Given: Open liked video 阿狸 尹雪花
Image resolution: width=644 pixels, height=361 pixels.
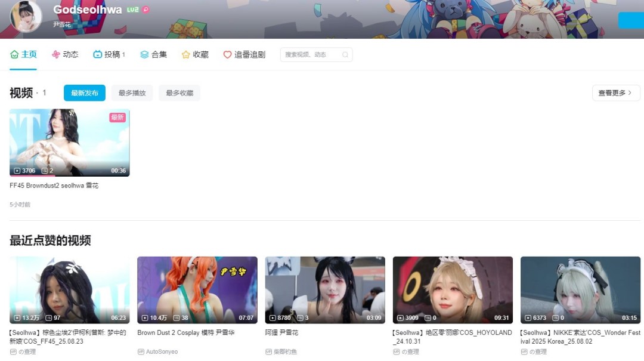Looking at the screenshot, I should 324,289.
